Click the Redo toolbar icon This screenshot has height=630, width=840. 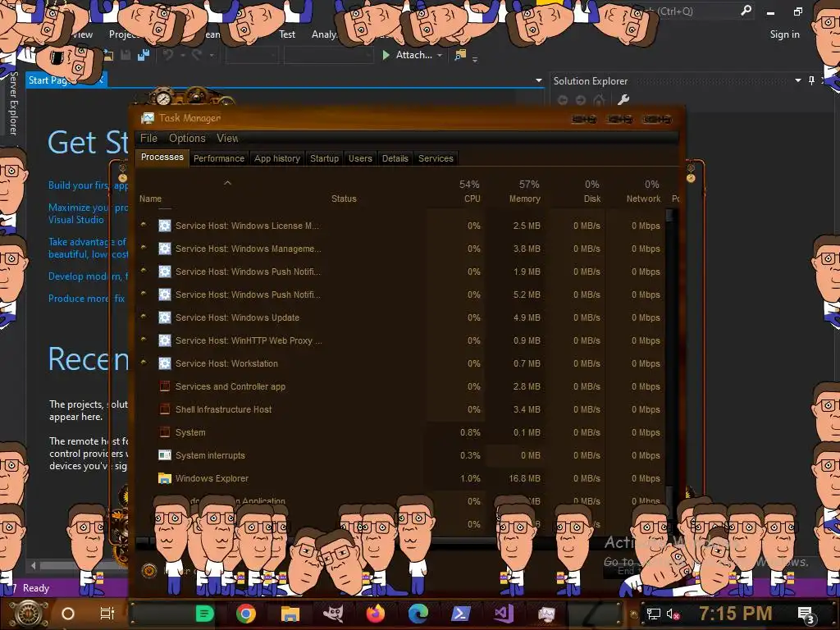click(197, 55)
